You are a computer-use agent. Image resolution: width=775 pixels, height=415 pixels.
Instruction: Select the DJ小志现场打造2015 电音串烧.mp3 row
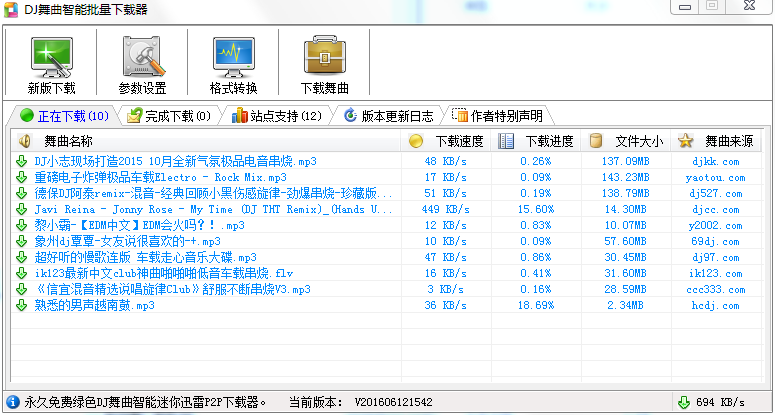[387, 161]
